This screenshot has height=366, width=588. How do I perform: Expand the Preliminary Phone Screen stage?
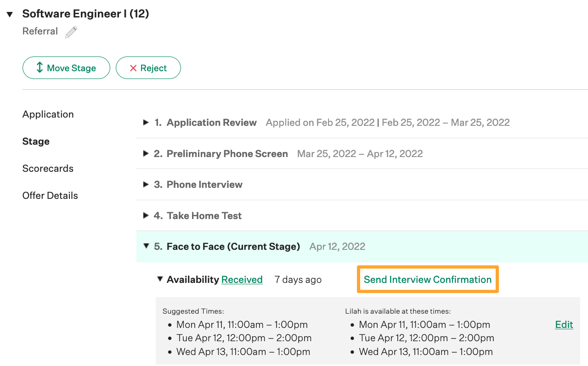coord(146,154)
